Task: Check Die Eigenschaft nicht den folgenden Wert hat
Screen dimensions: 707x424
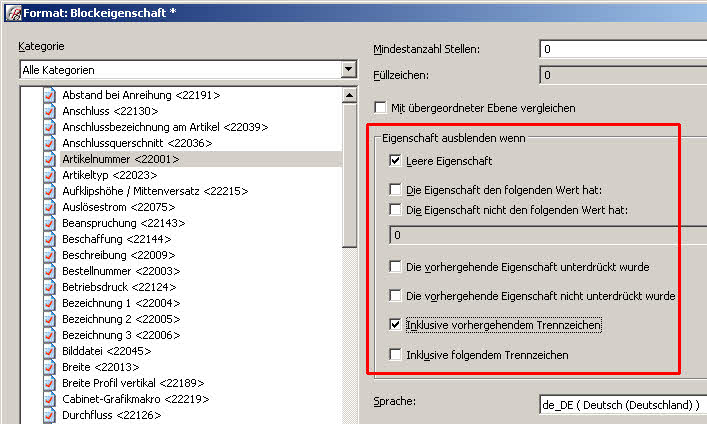Action: coord(395,210)
